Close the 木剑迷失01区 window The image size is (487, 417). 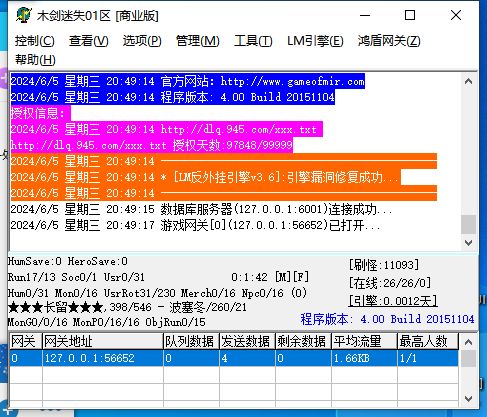pyautogui.click(x=456, y=15)
